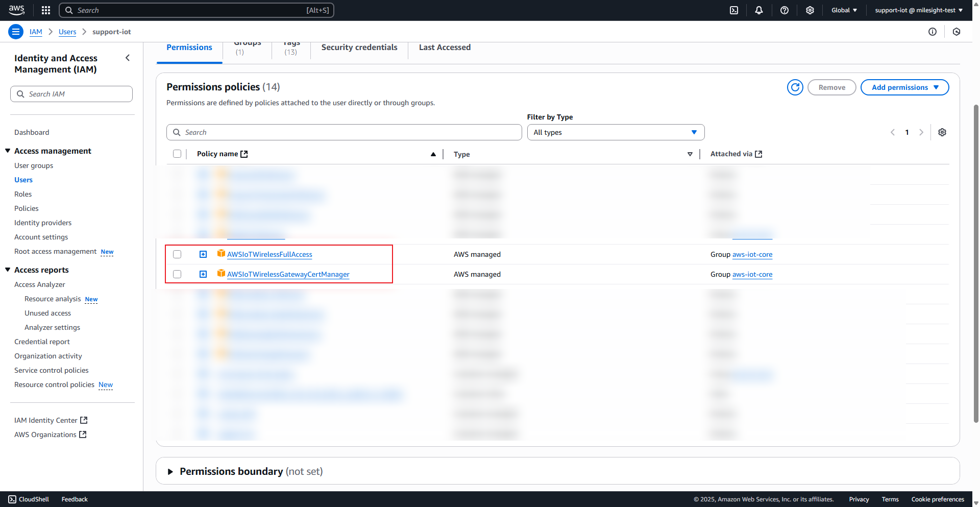Viewport: 980px width, 507px height.
Task: Check the AWSIoTWirelessFullAccess row checkbox
Action: (x=177, y=254)
